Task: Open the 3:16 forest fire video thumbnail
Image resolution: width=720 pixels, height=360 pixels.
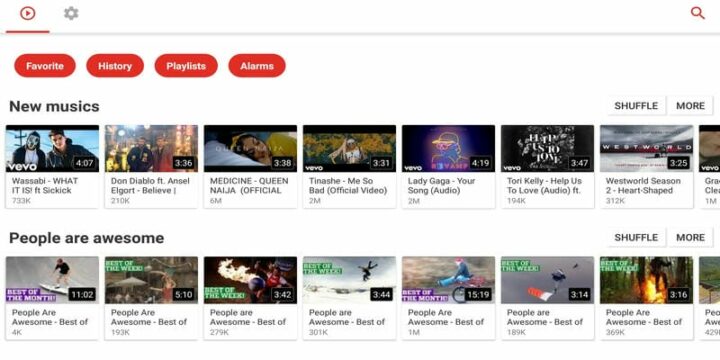Action: tap(647, 280)
